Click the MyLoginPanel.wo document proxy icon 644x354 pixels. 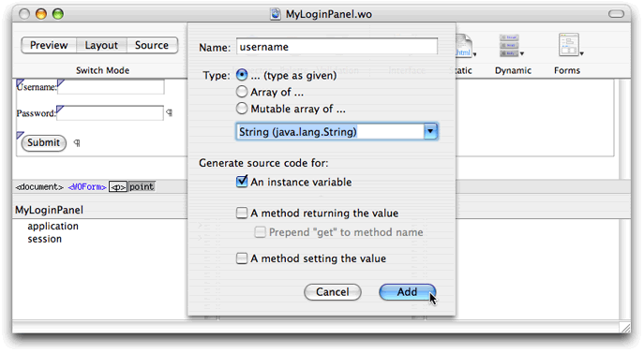coord(276,14)
